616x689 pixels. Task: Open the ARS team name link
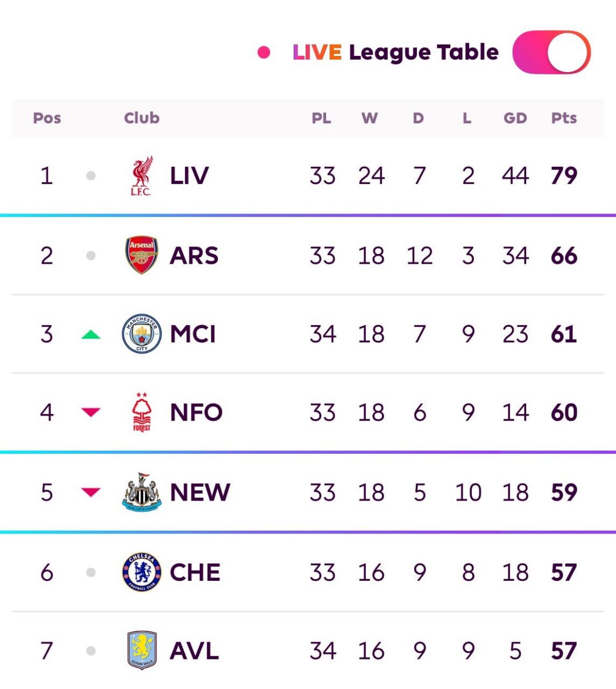click(x=194, y=255)
